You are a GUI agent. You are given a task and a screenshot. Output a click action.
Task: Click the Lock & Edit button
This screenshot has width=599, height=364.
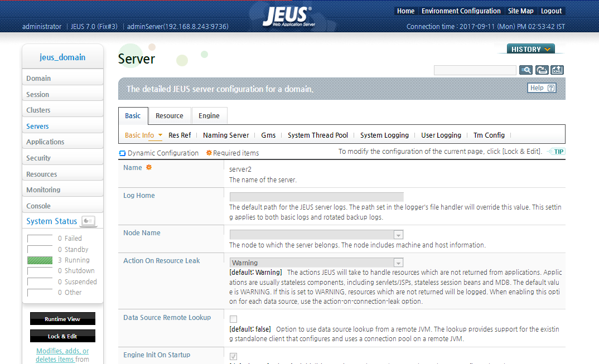pyautogui.click(x=62, y=336)
